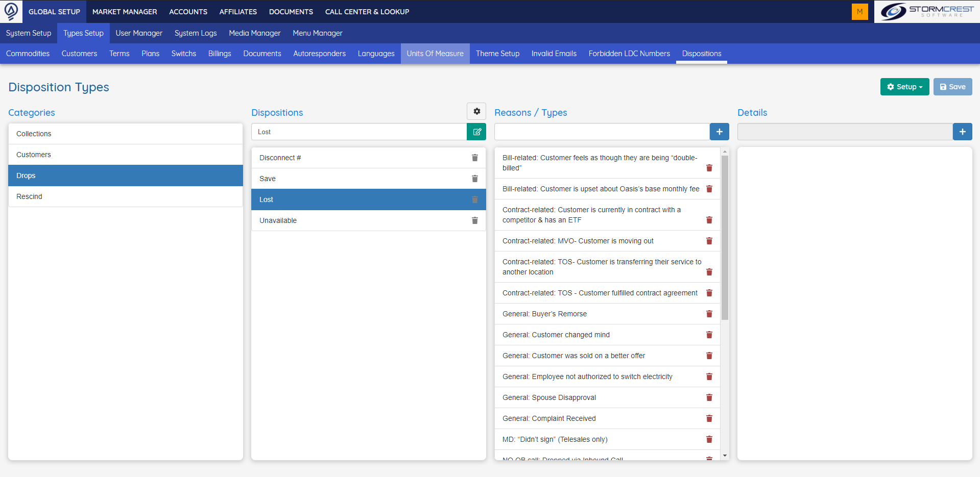Open the Theme Setup tab
Screen dimensions: 980x477
coord(497,54)
